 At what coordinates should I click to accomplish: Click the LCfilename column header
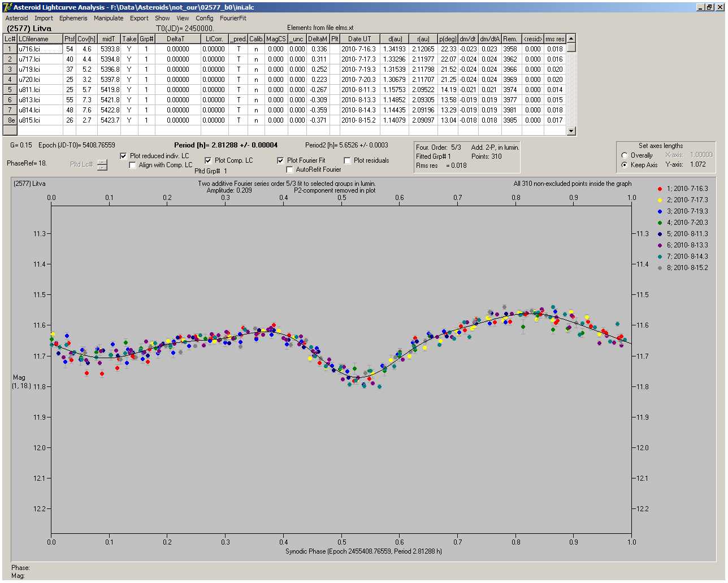[40, 39]
